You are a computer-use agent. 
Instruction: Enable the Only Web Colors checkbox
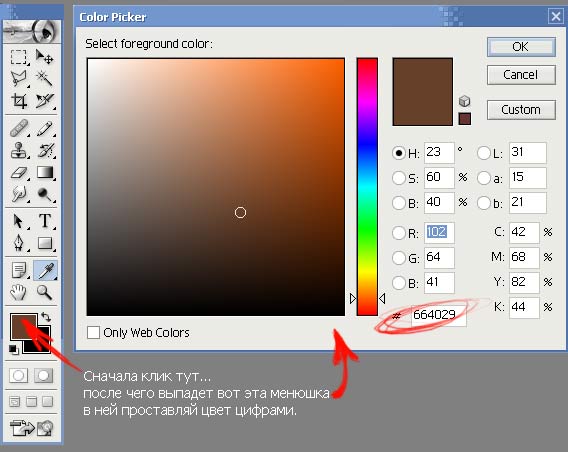[x=93, y=332]
